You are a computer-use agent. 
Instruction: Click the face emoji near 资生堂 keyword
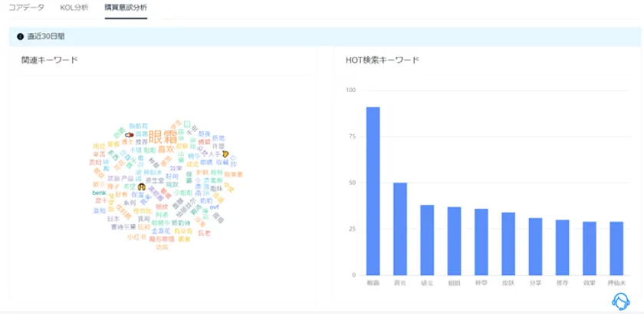click(142, 187)
